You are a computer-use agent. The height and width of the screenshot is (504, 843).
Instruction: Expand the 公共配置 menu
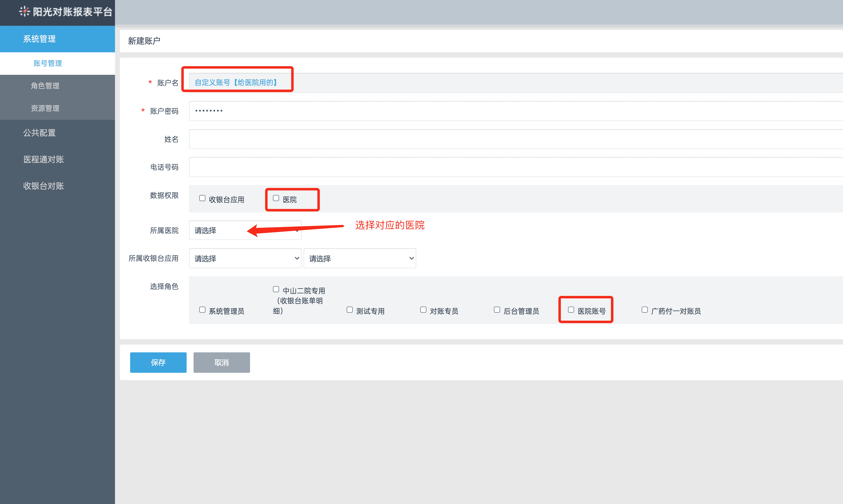[39, 133]
